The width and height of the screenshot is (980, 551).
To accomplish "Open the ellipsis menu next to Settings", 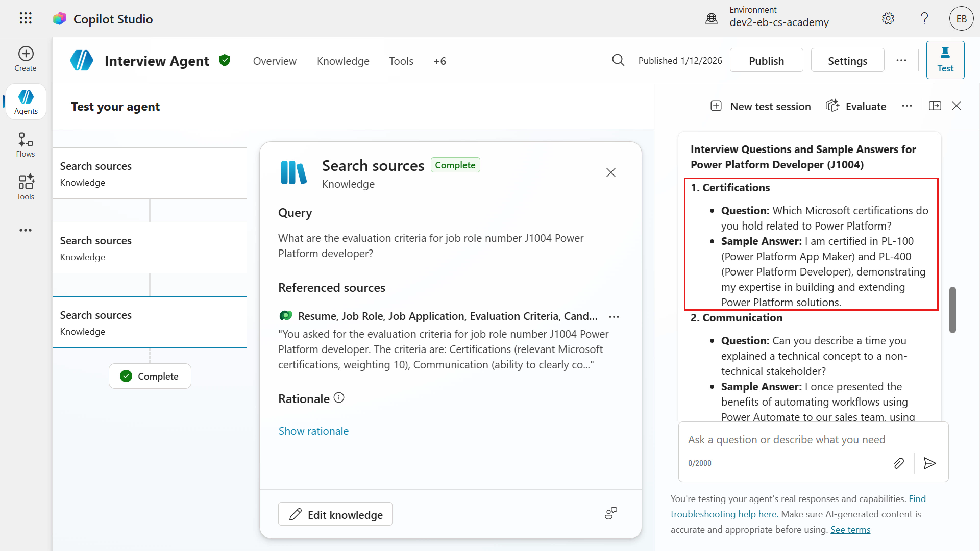I will [901, 60].
